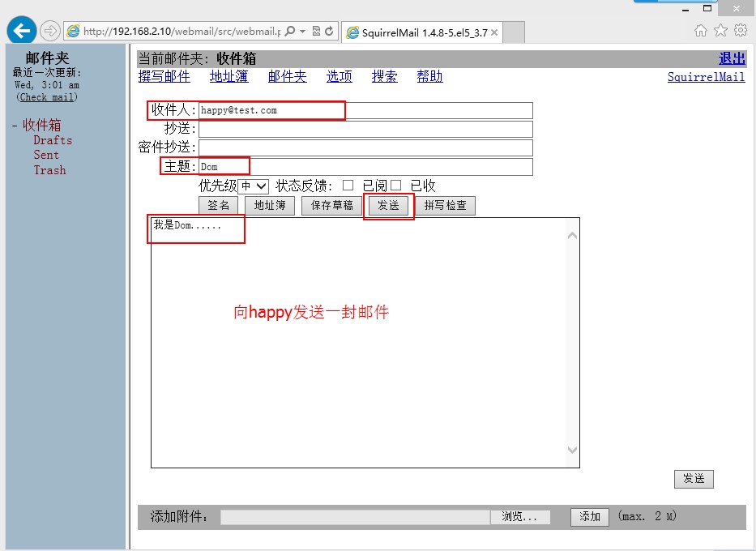Open Sent folder
Viewport: 756px width, 551px height.
pyautogui.click(x=46, y=155)
